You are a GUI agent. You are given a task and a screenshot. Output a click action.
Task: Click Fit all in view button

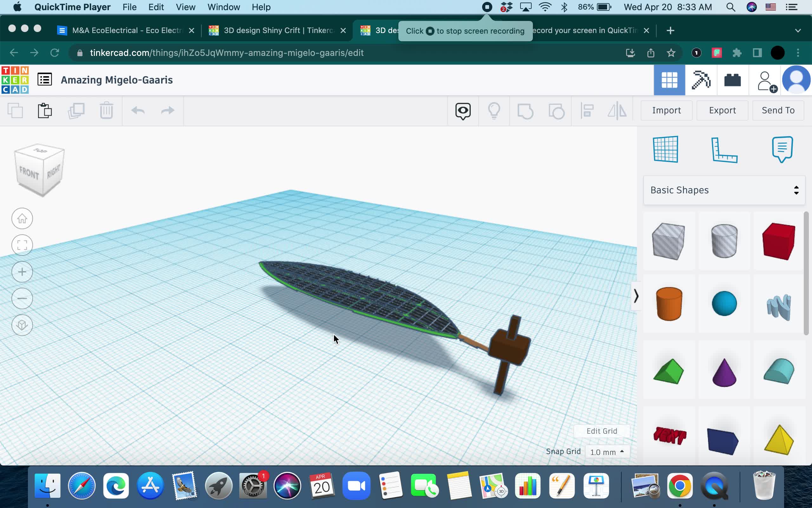pos(22,245)
